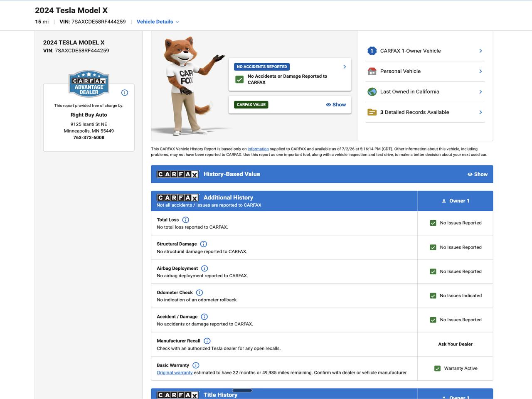Screen dimensions: 532x399
Task: Show History-Based Value in blue header
Action: [478, 174]
